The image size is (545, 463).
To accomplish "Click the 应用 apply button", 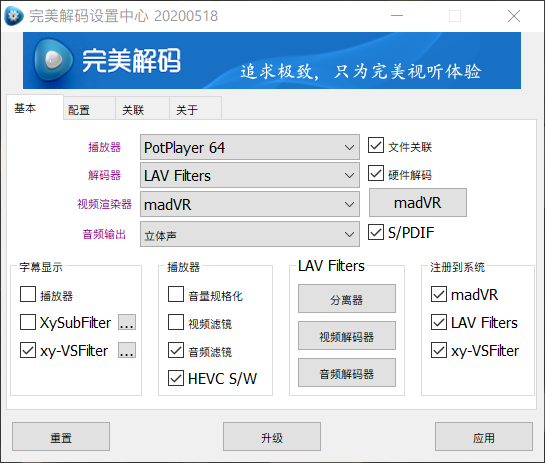I will (484, 437).
